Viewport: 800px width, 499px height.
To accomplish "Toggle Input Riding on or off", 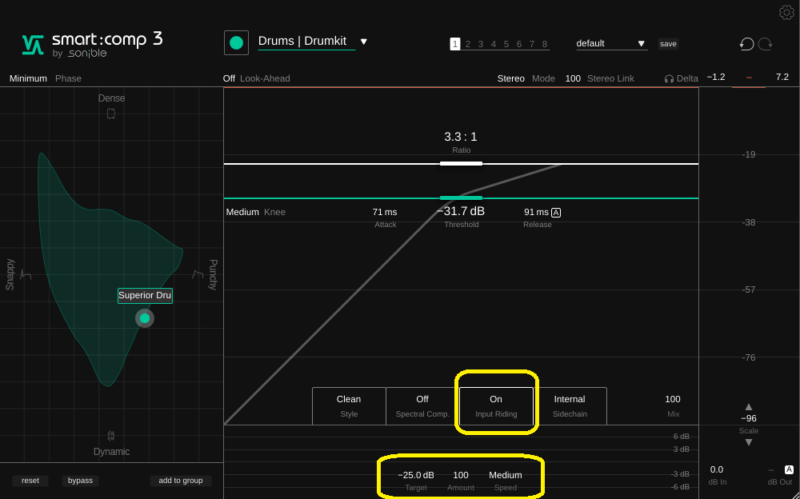I will click(x=496, y=405).
